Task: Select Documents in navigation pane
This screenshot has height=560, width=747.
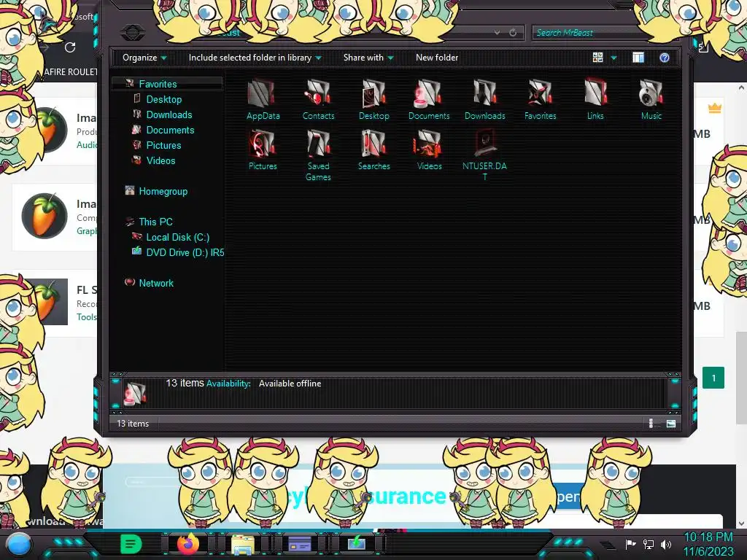Action: (x=169, y=130)
